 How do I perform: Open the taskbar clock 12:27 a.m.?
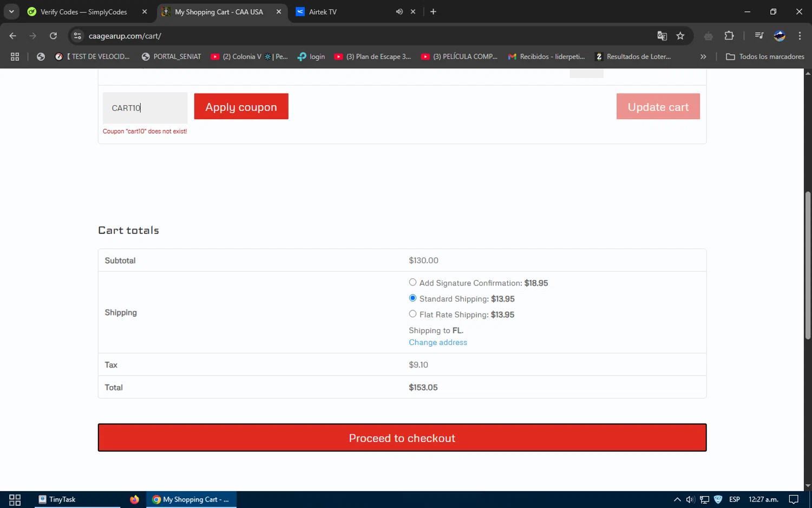click(763, 499)
